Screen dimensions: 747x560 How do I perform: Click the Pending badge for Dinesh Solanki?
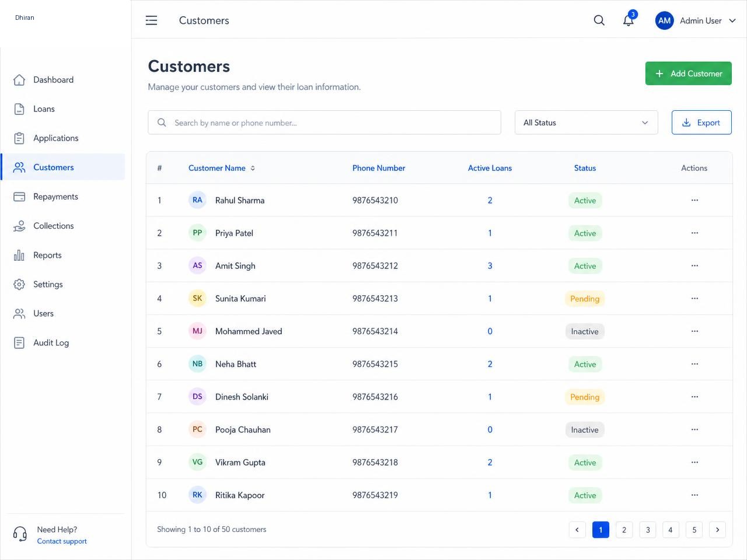585,397
